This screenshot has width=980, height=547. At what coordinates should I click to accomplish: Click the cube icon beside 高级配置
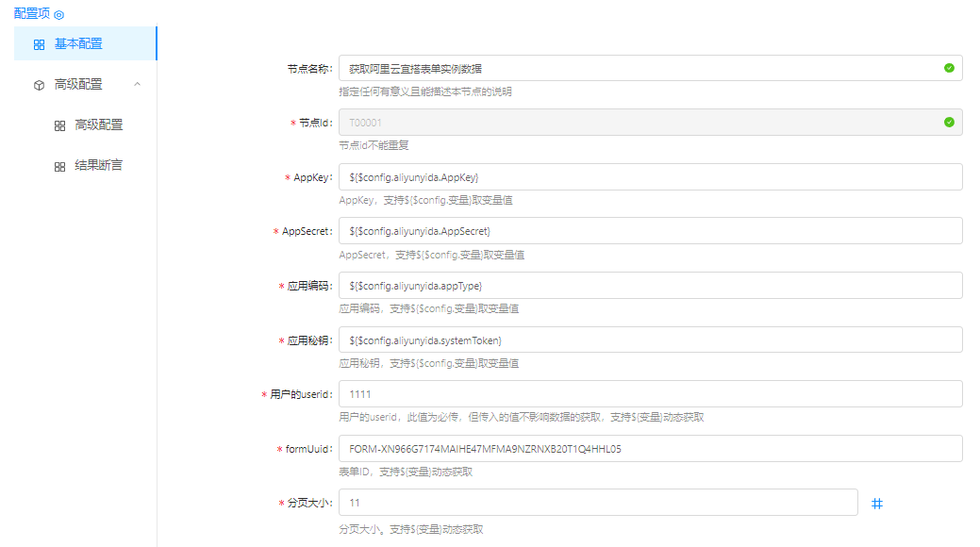(x=39, y=85)
